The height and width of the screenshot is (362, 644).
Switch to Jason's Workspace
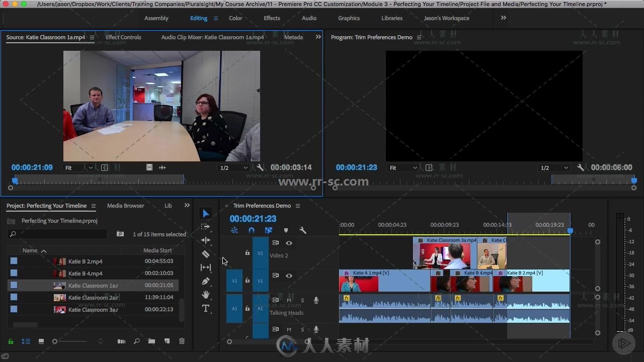447,18
